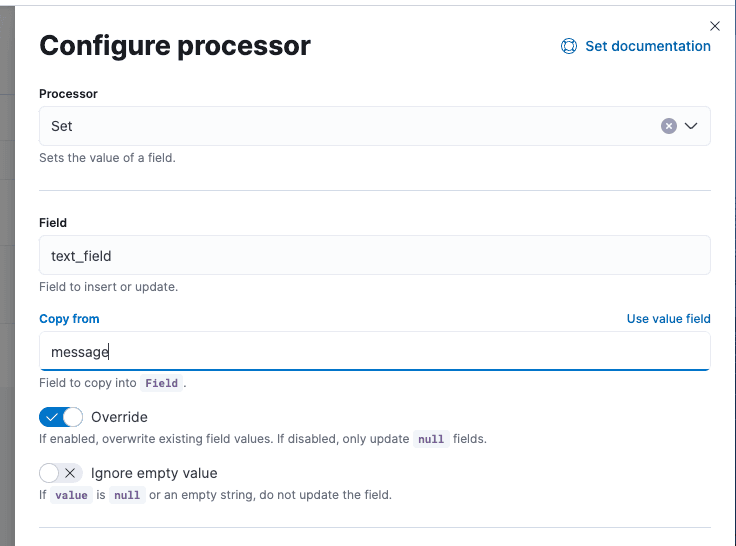This screenshot has height=546, width=736.
Task: Clear the selected Set processor
Action: point(669,126)
